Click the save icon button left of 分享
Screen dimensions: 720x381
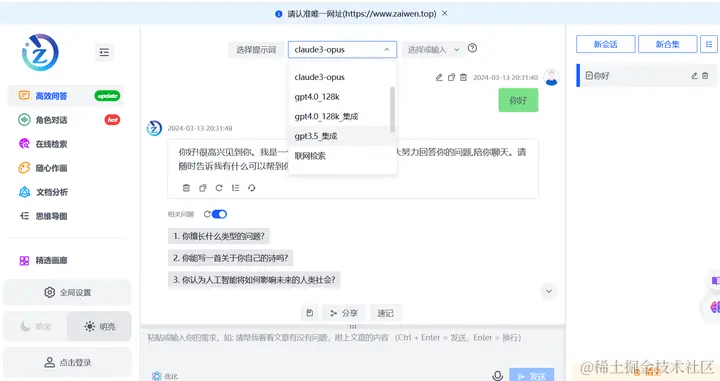[x=310, y=313]
